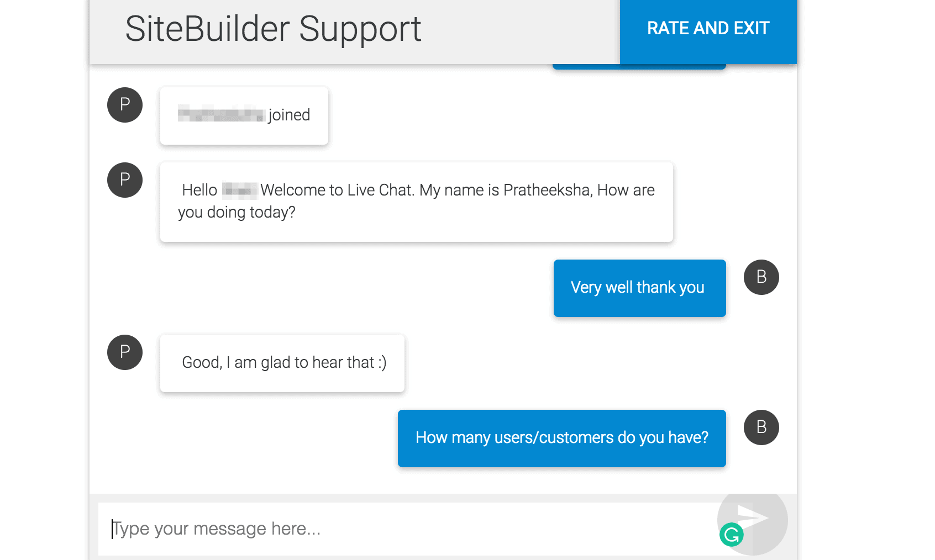Click 'How many users/customers do you have?' bubble
Image resolution: width=935 pixels, height=560 pixels.
562,439
